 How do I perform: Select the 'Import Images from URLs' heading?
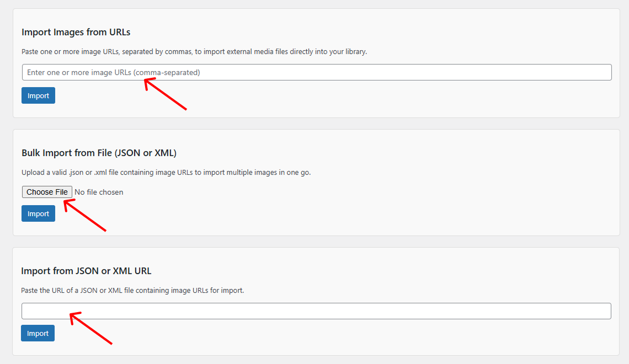(76, 32)
